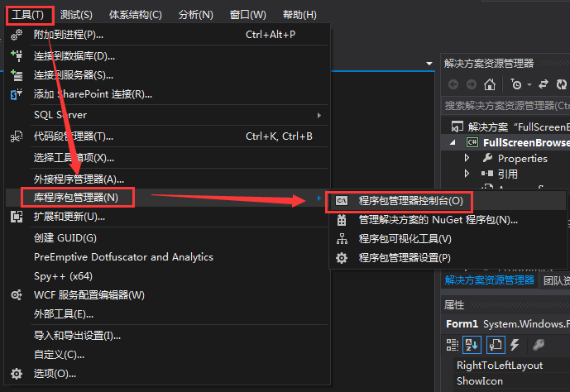The image size is (570, 392).
Task: Open the 测试(S) menu
Action: 76,15
